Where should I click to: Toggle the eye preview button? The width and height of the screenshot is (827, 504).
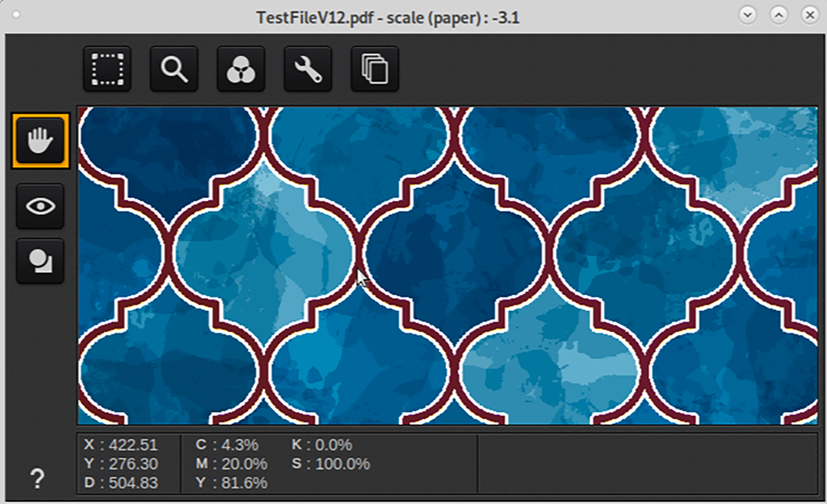[40, 206]
